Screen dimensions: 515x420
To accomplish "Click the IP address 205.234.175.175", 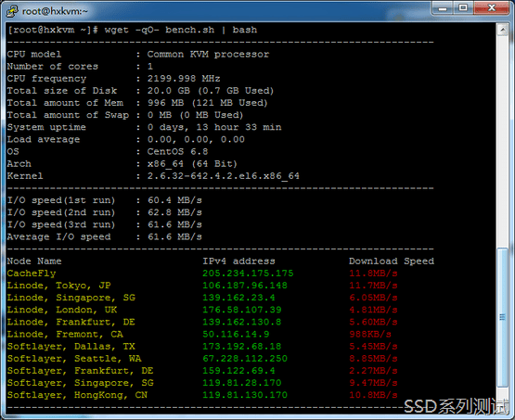I will click(x=248, y=274).
